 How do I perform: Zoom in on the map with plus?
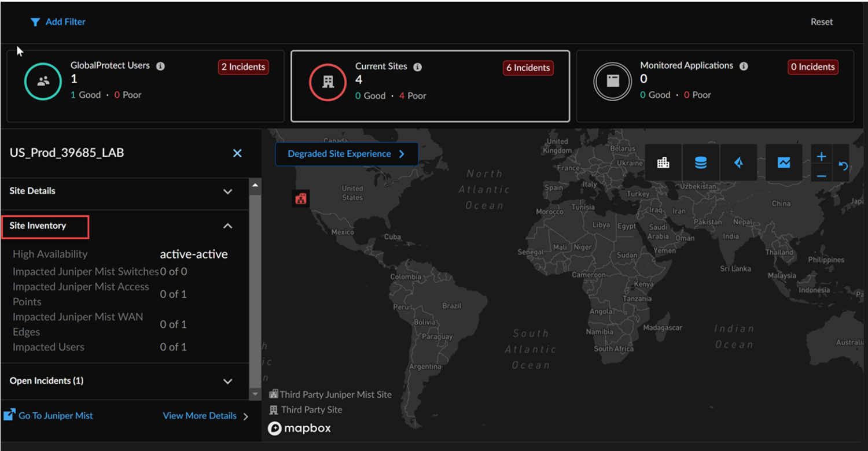[822, 157]
